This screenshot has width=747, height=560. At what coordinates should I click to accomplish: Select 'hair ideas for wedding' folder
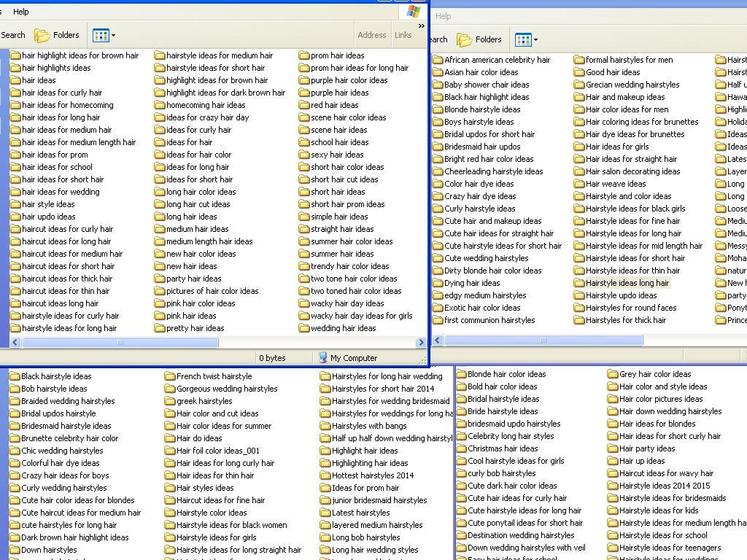55,192
